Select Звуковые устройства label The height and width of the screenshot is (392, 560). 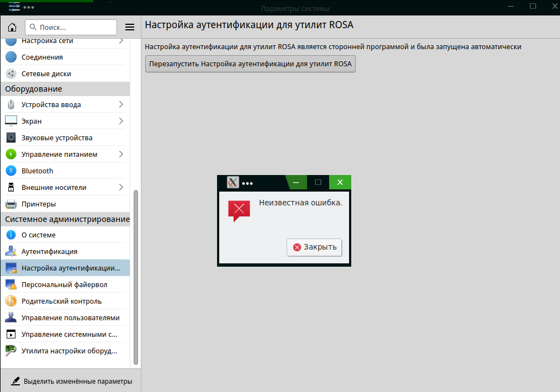coord(57,138)
